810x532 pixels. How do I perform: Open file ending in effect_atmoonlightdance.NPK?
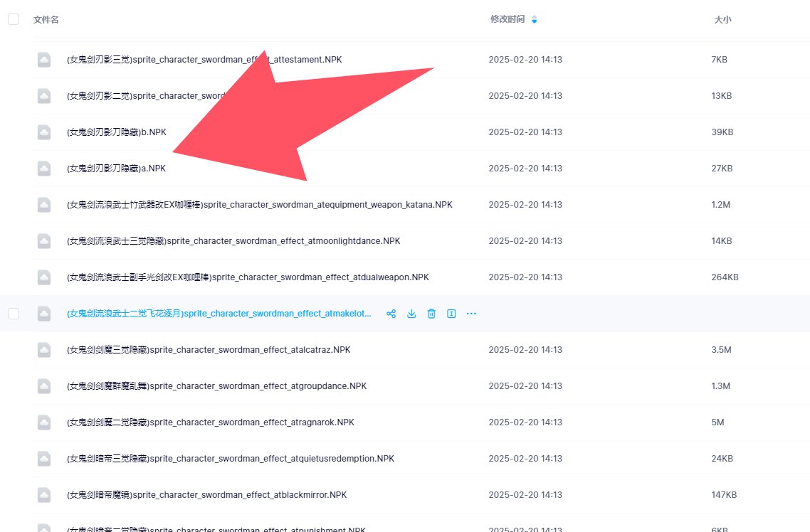[x=233, y=241]
